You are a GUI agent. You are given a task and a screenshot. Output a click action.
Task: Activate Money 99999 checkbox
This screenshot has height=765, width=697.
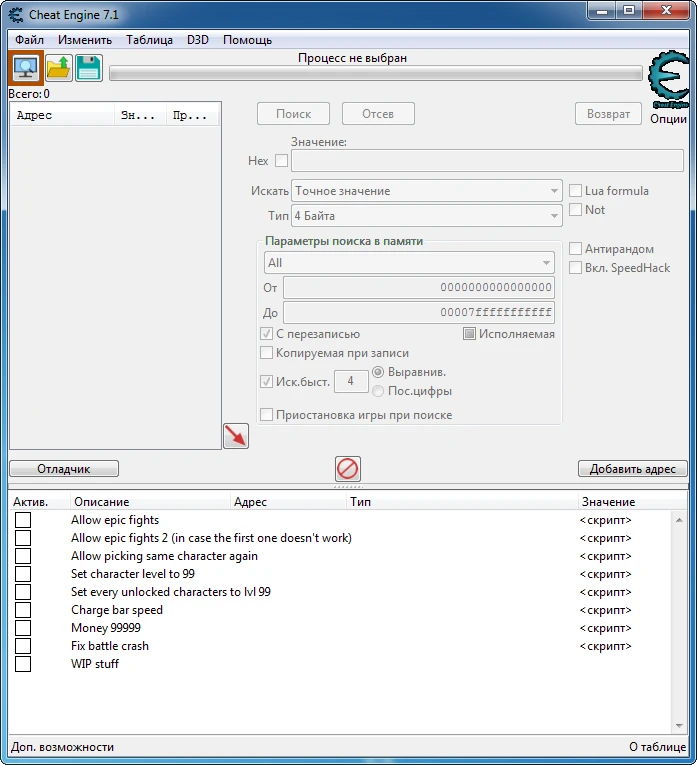pyautogui.click(x=23, y=628)
